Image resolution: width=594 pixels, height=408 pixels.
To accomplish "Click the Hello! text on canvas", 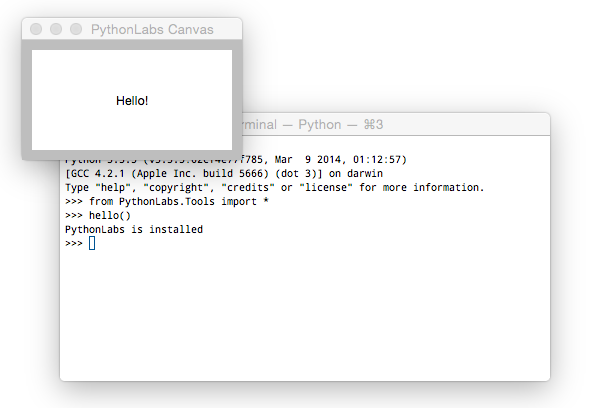I will click(132, 101).
